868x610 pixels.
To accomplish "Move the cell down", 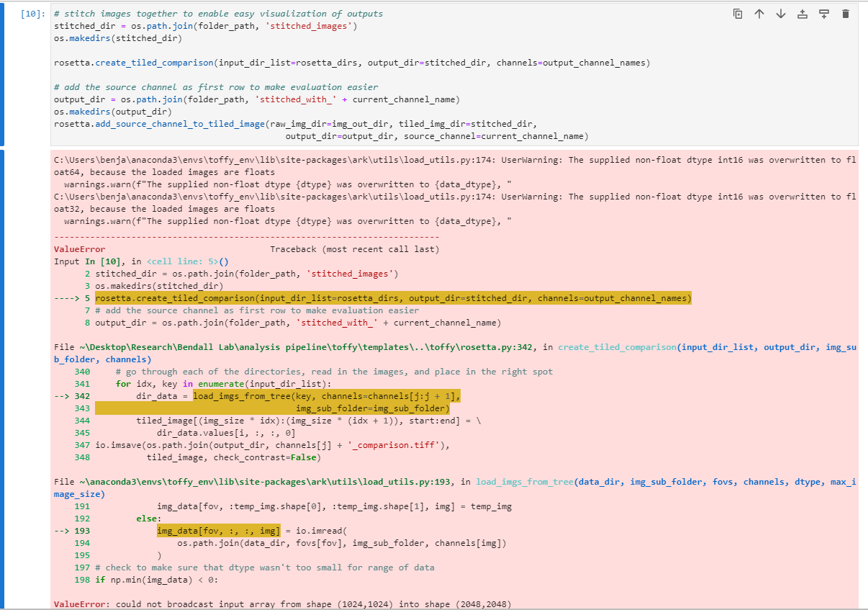I will pyautogui.click(x=780, y=13).
